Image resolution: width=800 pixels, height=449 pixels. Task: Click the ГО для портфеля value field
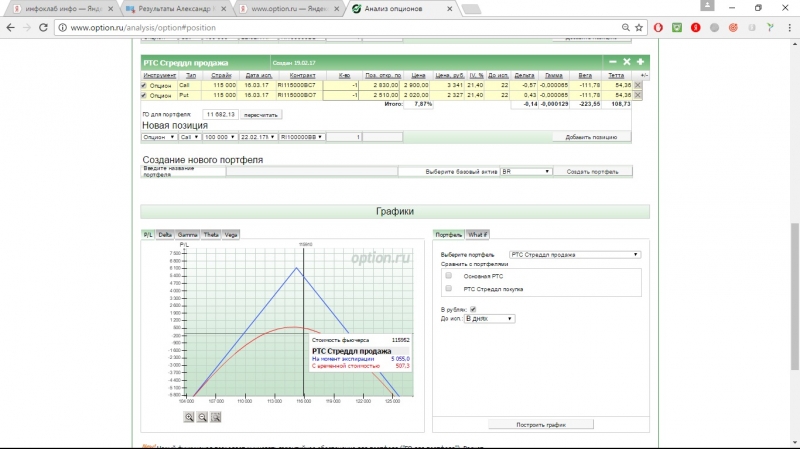coord(220,114)
